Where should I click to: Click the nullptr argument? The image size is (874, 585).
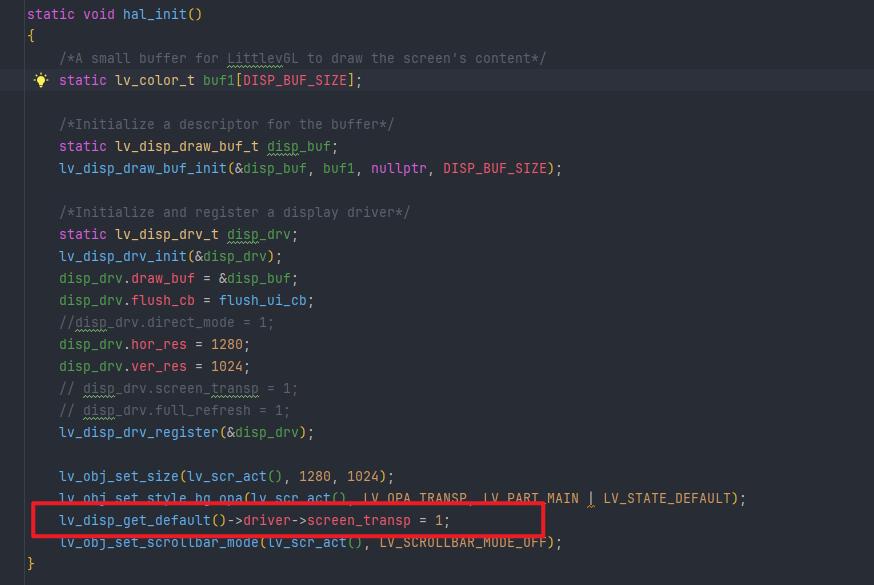(399, 168)
